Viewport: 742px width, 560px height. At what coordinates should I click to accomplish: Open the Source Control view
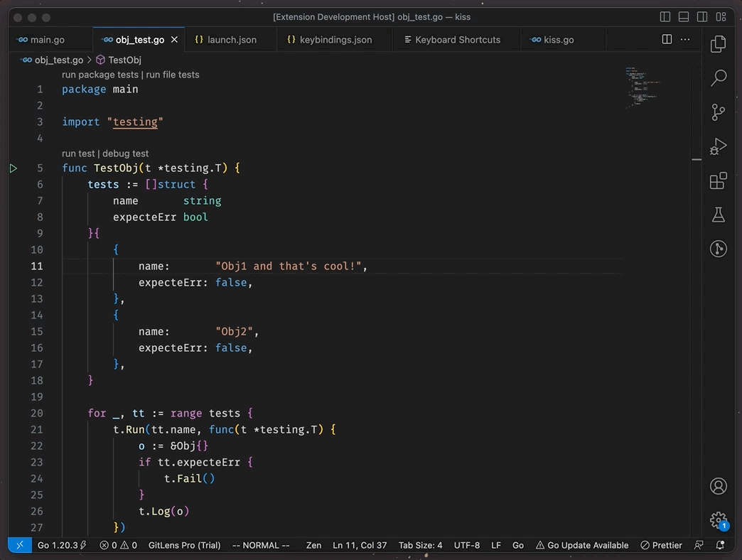719,112
